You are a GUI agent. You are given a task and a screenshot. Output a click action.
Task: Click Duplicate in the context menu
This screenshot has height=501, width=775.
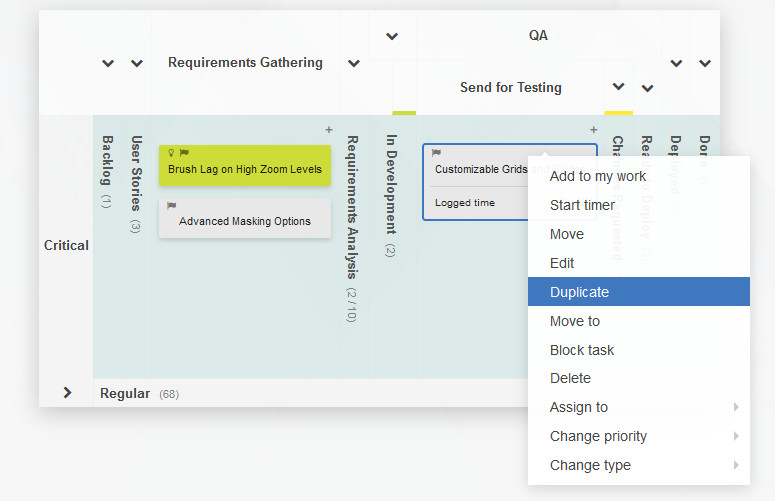[639, 292]
